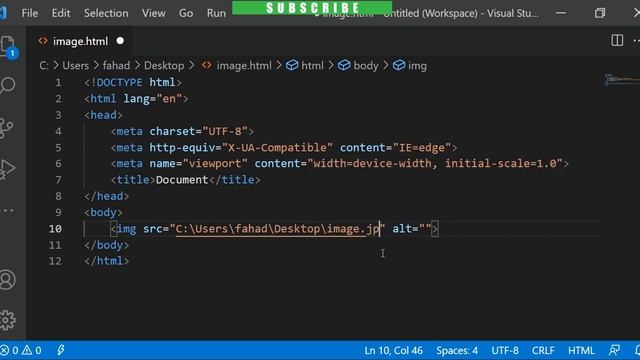Click the Users breadcrumb segment

pos(76,65)
